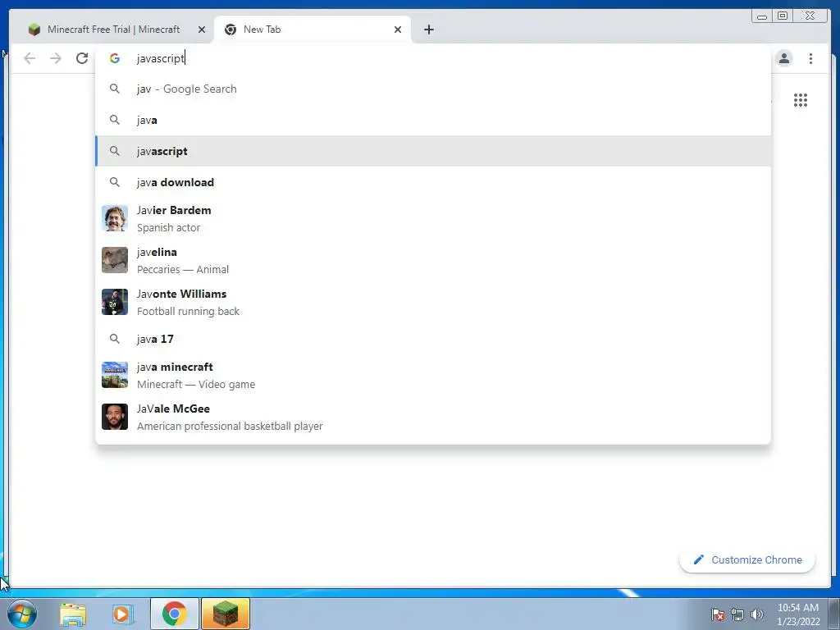
Task: Open a new tab with the plus button
Action: [428, 30]
